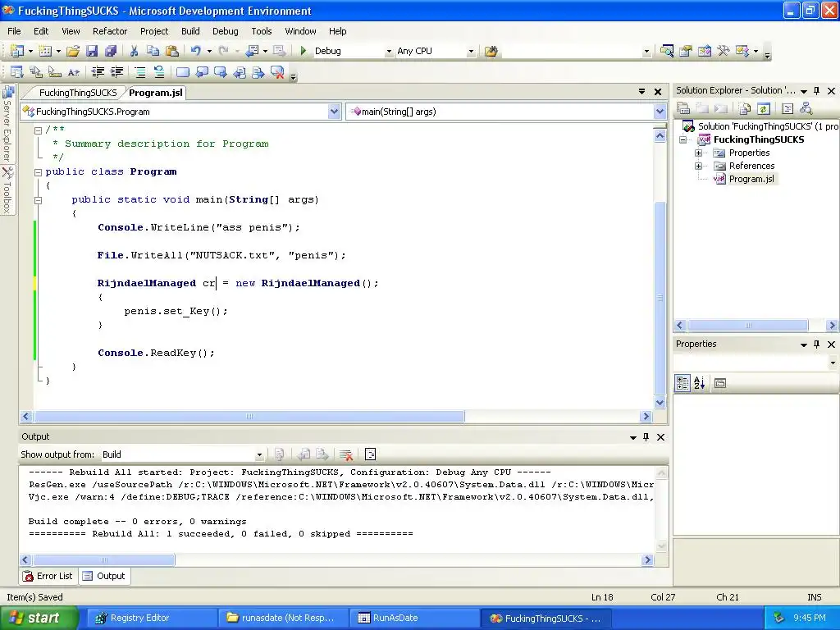Click the Add New Item toolbar icon
This screenshot has width=840, height=630.
point(46,51)
